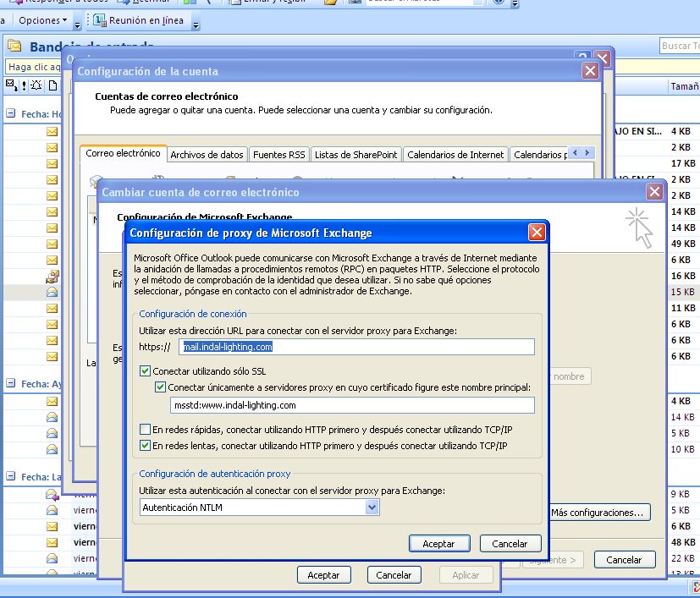700x598 pixels.
Task: Disable the En redes lentas HTTP option
Action: pos(146,446)
